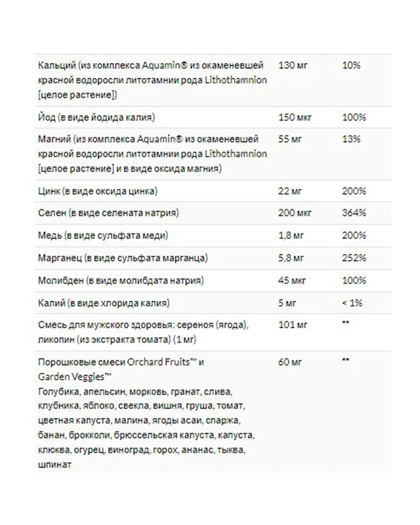Select the 13% magnesium daily value

click(x=351, y=139)
